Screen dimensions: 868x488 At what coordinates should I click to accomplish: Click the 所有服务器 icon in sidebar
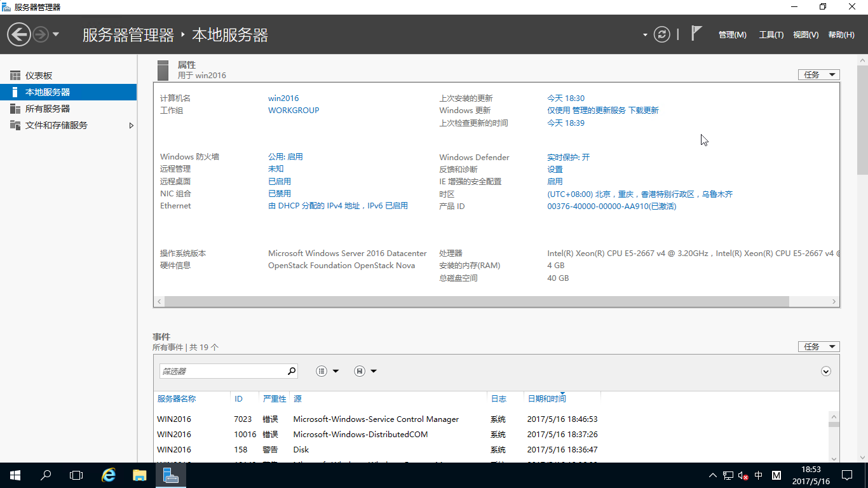click(x=15, y=109)
